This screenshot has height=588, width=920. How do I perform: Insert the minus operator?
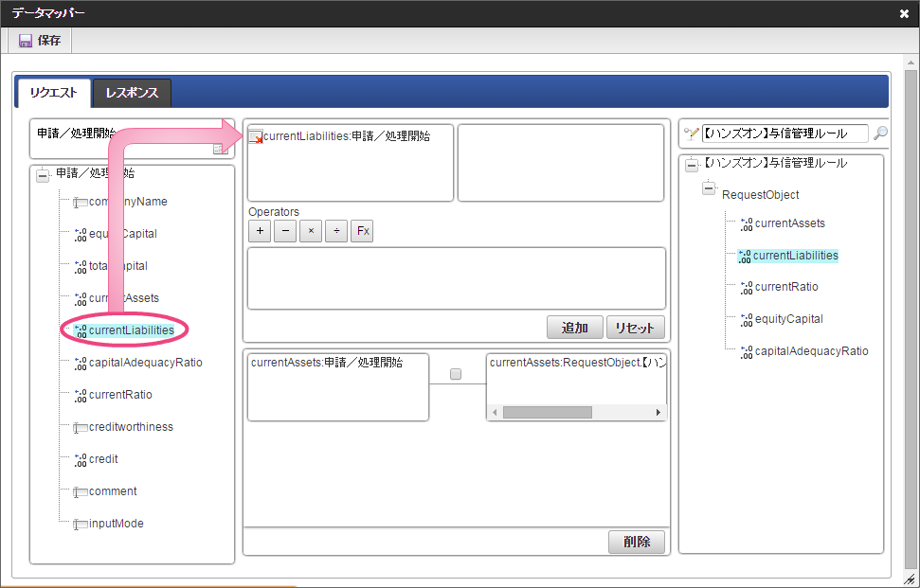285,231
